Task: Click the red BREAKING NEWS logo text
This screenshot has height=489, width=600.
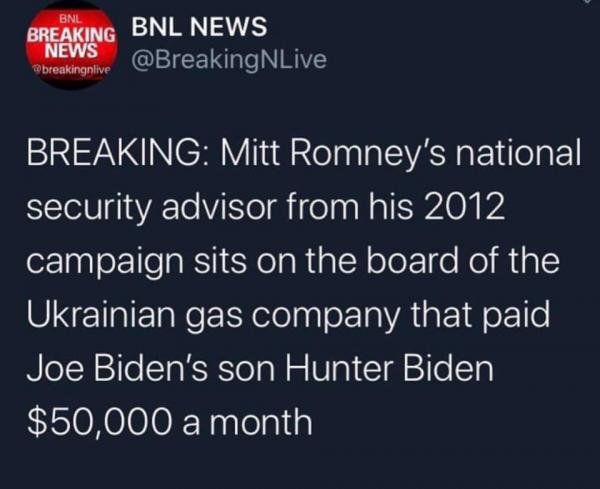Action: click(x=71, y=43)
